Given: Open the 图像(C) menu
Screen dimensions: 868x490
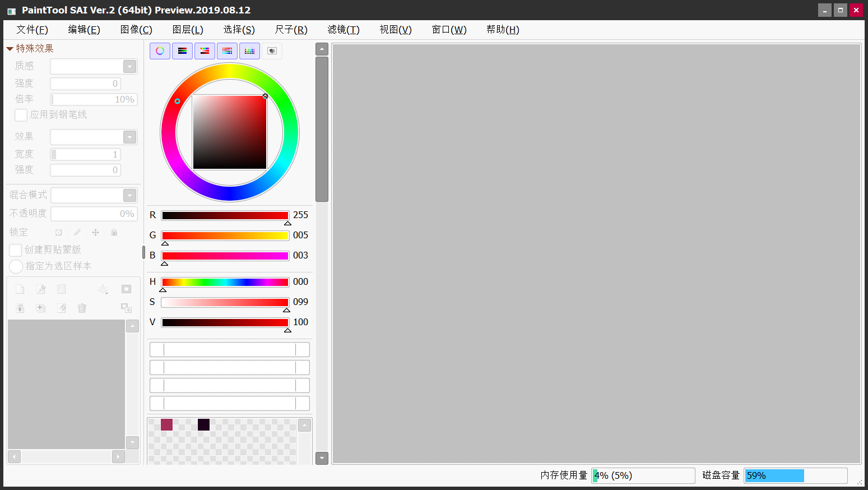Looking at the screenshot, I should tap(136, 30).
